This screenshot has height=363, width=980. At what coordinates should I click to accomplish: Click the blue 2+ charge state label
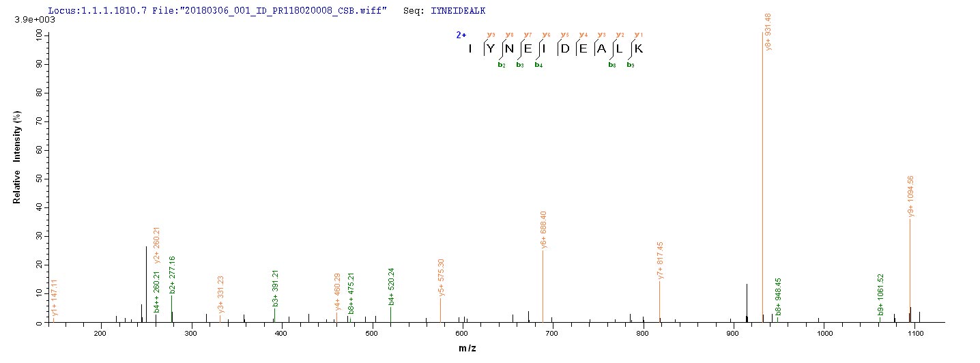[x=461, y=33]
